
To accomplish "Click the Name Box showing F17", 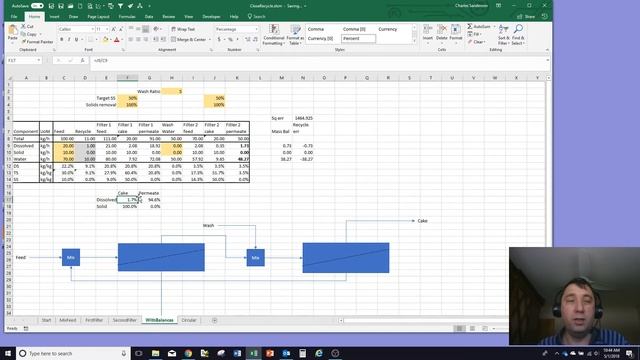I will click(24, 60).
